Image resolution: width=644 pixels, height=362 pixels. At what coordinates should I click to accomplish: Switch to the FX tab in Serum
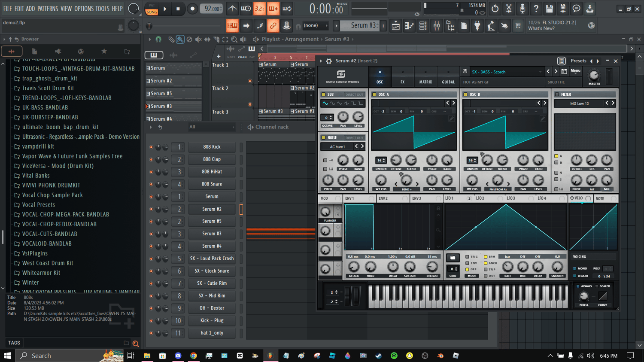pos(402,77)
